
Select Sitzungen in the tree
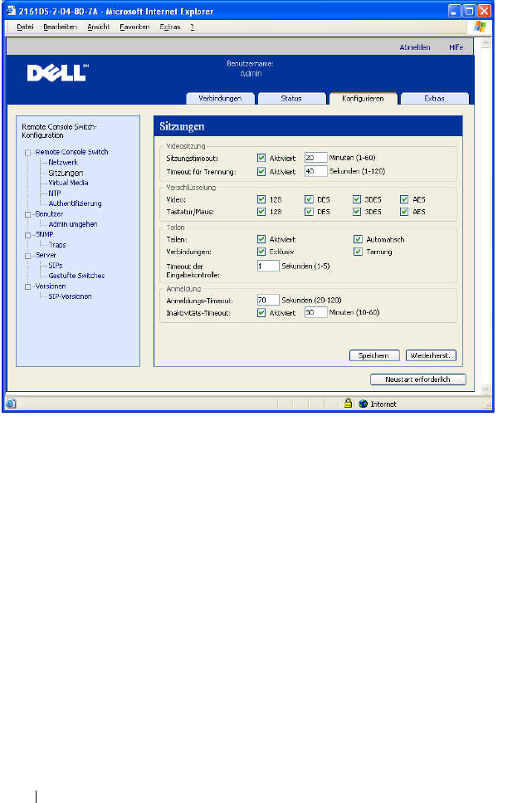pos(66,173)
